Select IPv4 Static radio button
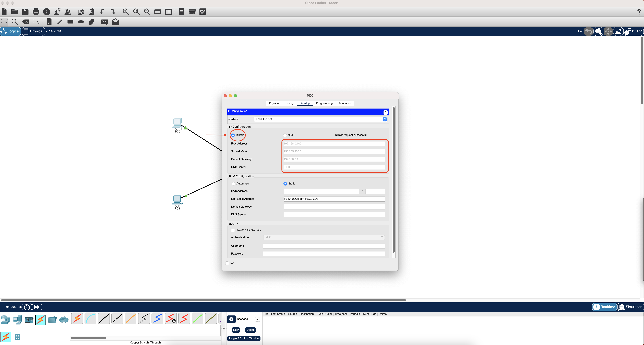This screenshot has width=644, height=345. coord(285,135)
